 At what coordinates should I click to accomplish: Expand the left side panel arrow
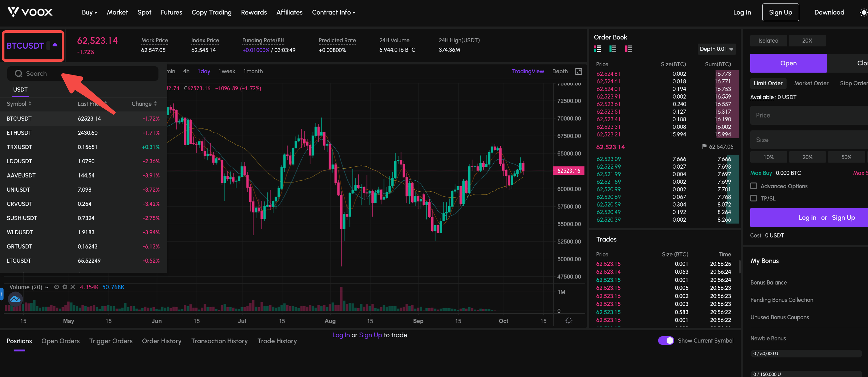(x=2, y=294)
